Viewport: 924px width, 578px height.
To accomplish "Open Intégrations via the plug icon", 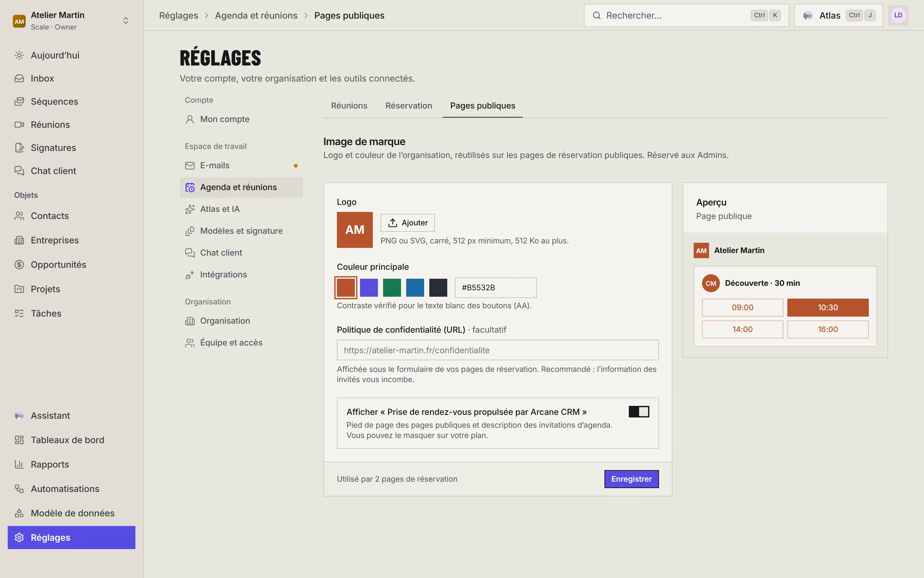I will tap(190, 275).
